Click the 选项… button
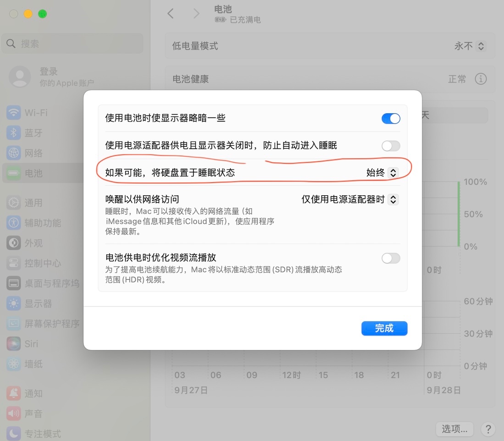This screenshot has height=441, width=504. (454, 429)
